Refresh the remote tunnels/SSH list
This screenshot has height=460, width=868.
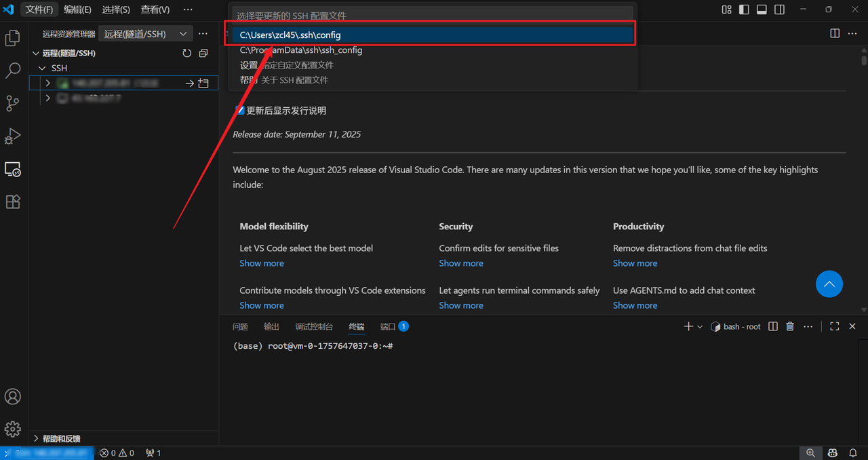pyautogui.click(x=187, y=53)
